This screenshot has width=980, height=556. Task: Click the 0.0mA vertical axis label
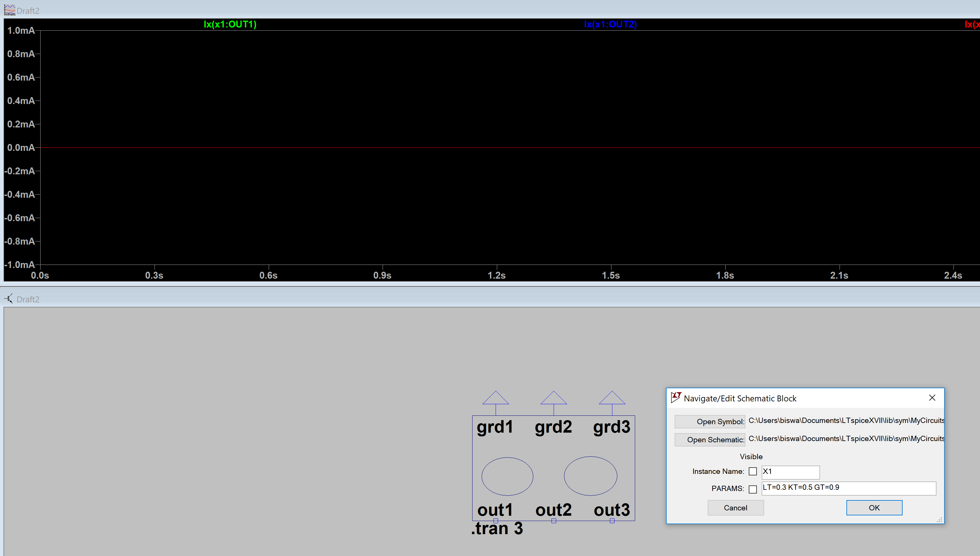tap(21, 148)
